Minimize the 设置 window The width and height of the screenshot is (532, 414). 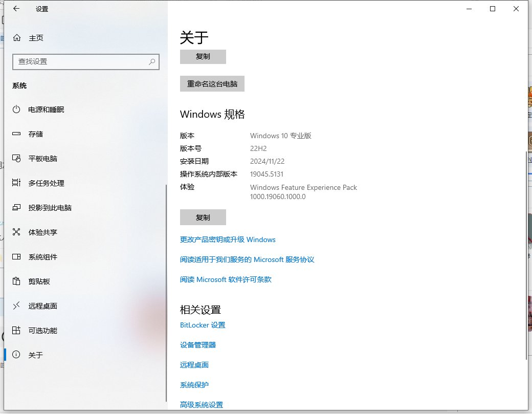click(469, 9)
